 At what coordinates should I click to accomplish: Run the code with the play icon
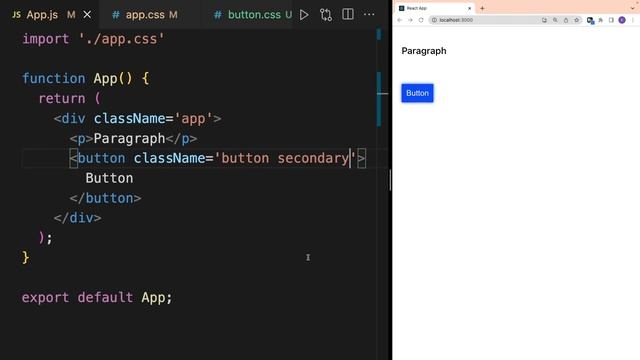[304, 15]
